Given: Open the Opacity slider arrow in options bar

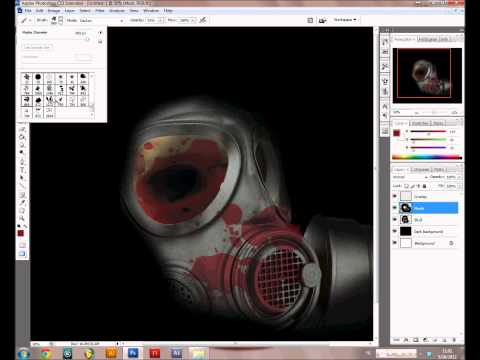Looking at the screenshot, I should click(161, 20).
